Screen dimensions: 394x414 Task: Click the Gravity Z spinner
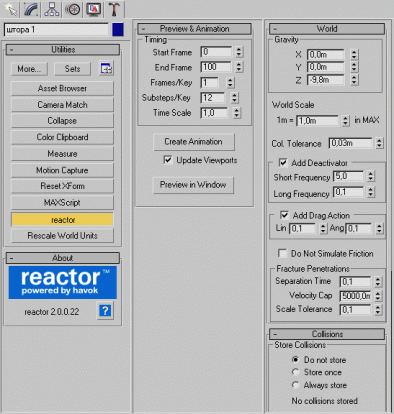tap(354, 80)
